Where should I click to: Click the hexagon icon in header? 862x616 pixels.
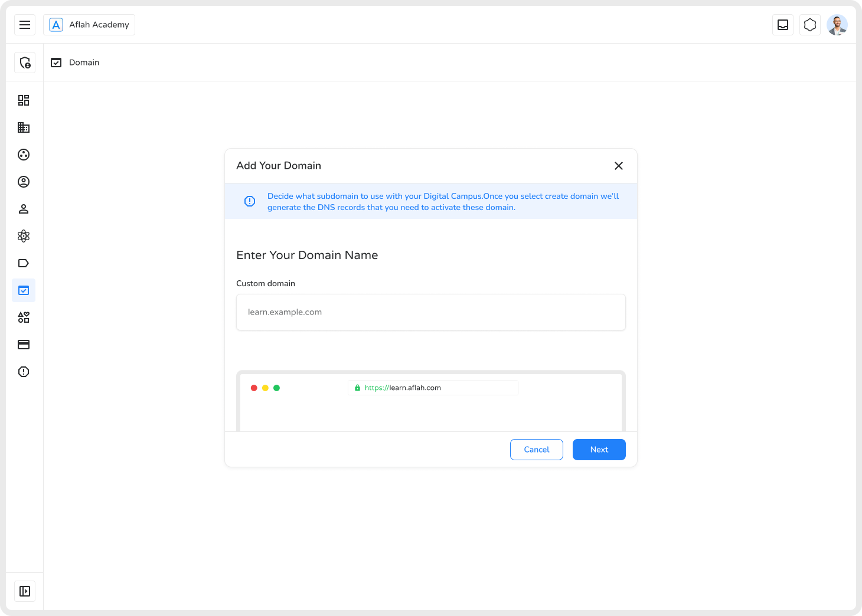coord(810,25)
